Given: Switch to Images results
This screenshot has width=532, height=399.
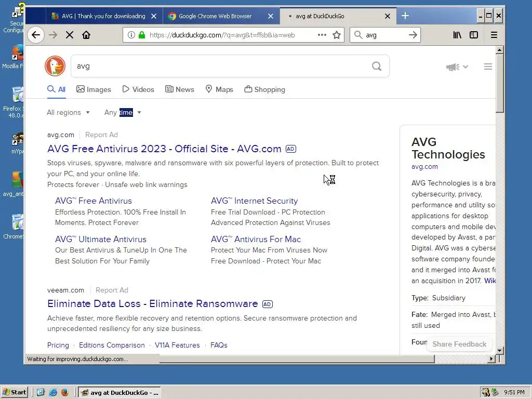Looking at the screenshot, I should pyautogui.click(x=94, y=89).
